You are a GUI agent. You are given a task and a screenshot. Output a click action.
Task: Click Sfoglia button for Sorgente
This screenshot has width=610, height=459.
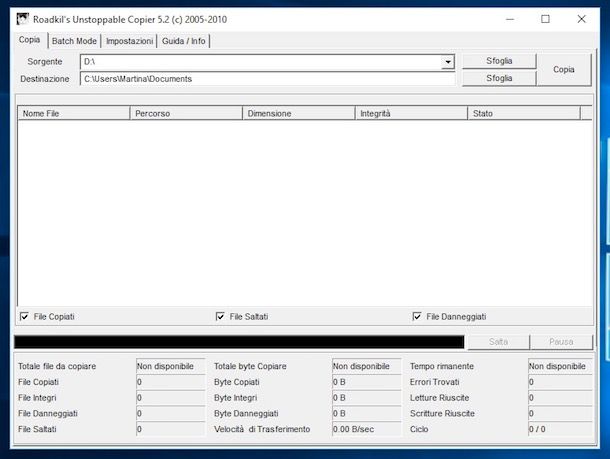(x=499, y=61)
